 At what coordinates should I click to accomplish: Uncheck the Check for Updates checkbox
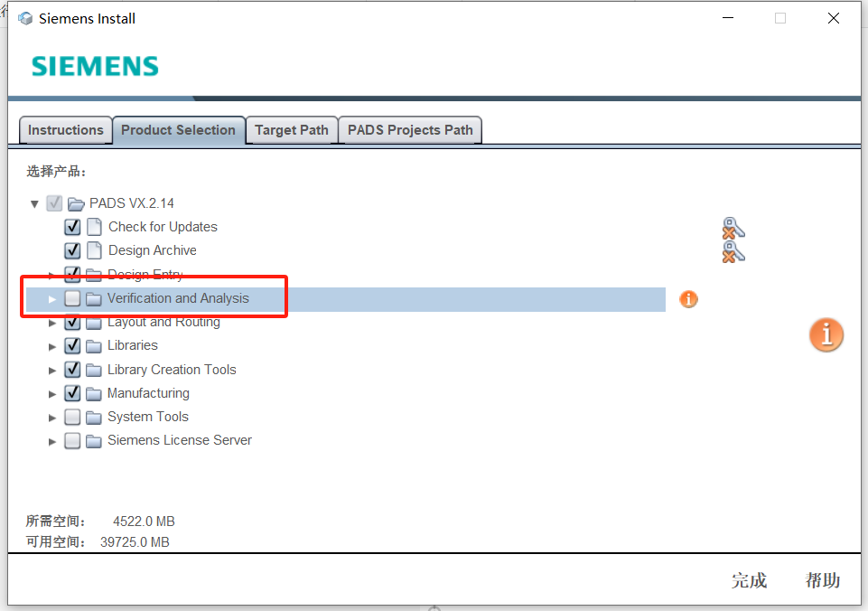[72, 227]
